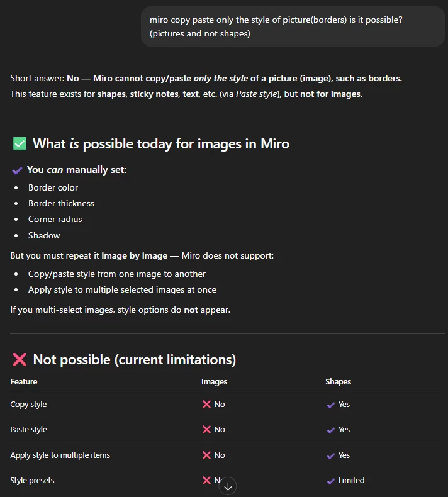This screenshot has width=448, height=497.
Task: Click red X icon in Style presets row
Action: 206,480
